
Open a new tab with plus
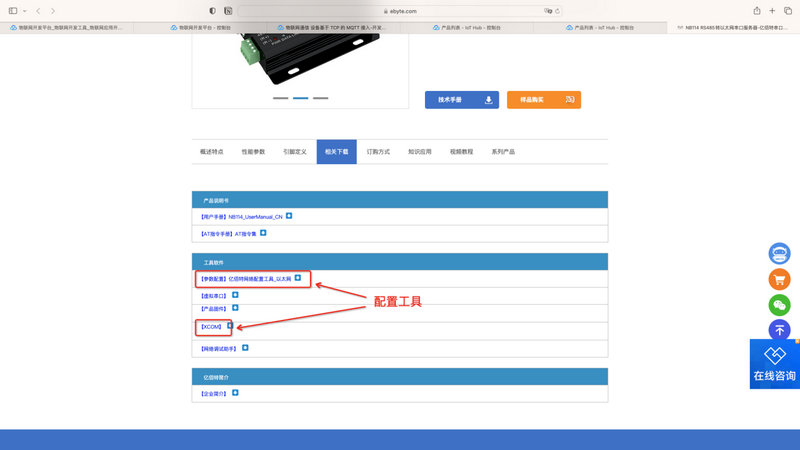pyautogui.click(x=772, y=11)
